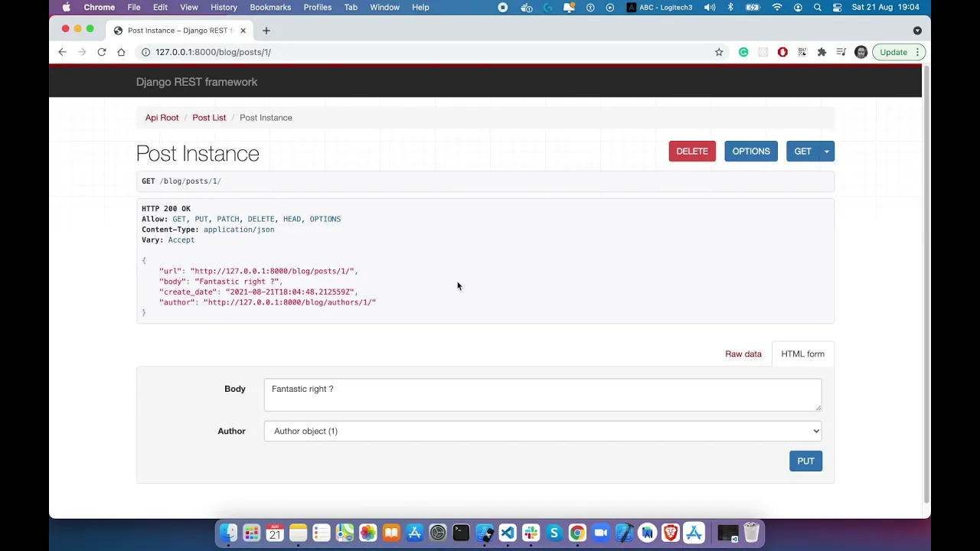Open Terminal from the dock
This screenshot has height=551, width=980.
(x=461, y=533)
